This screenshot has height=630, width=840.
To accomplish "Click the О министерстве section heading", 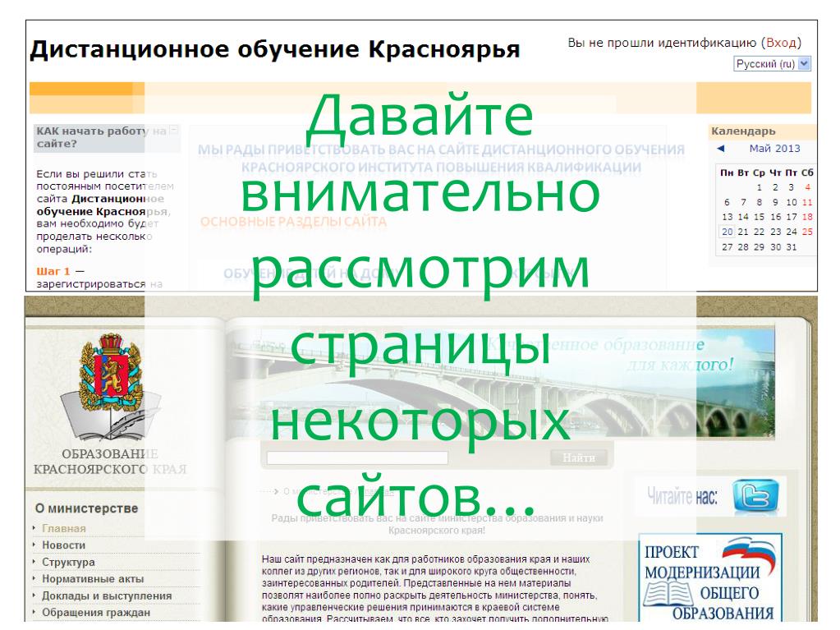I will tap(87, 508).
